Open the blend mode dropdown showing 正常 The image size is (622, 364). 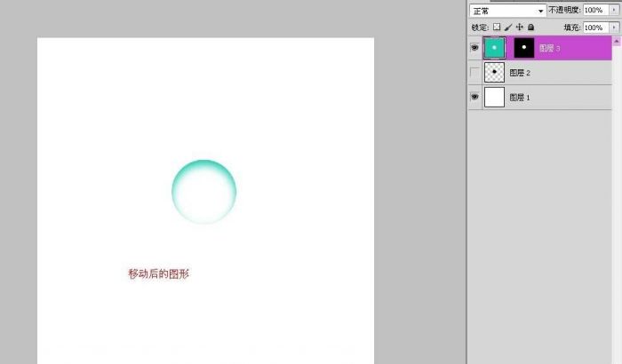tap(507, 11)
